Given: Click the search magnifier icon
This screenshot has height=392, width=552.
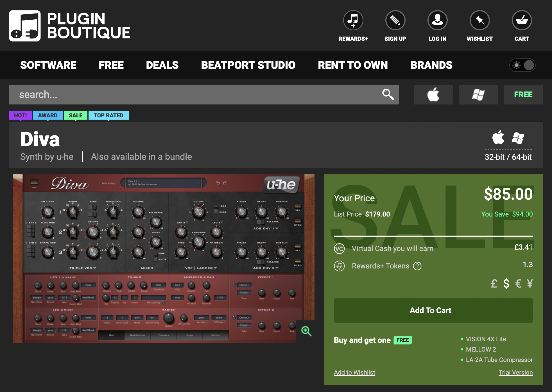Looking at the screenshot, I should [388, 95].
